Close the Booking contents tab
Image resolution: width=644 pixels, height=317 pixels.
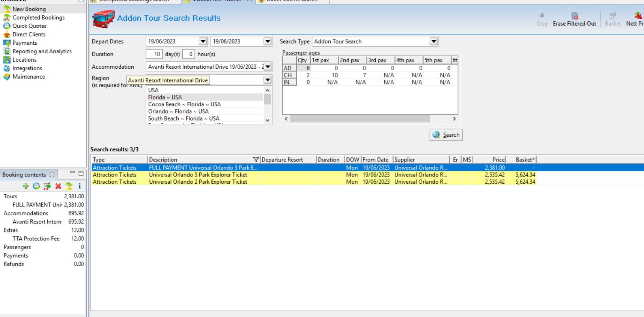pos(52,175)
